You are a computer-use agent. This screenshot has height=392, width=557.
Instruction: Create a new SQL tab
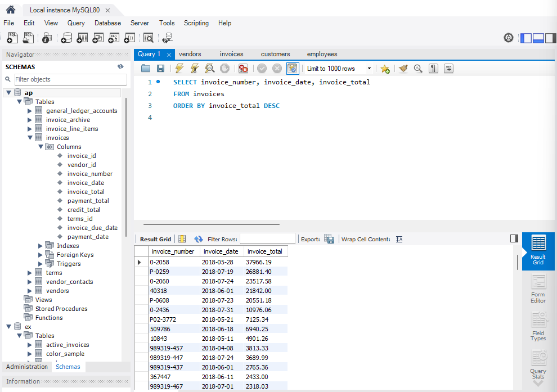point(12,38)
